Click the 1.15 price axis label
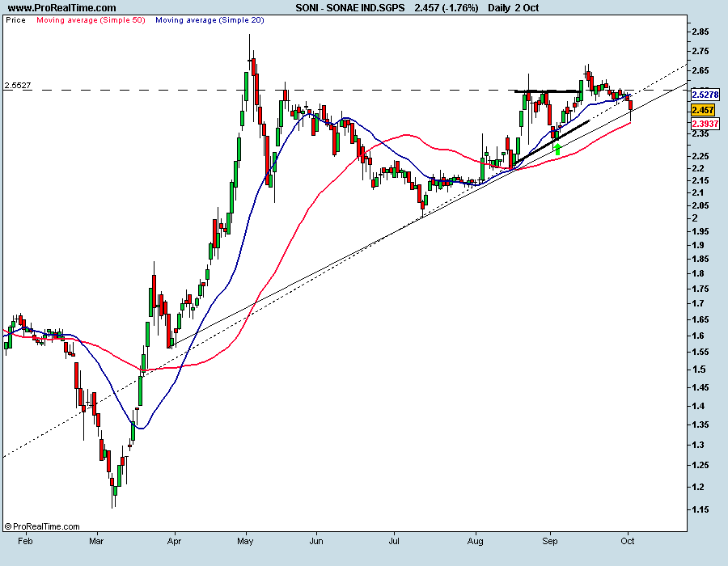728x566 pixels. tap(700, 509)
